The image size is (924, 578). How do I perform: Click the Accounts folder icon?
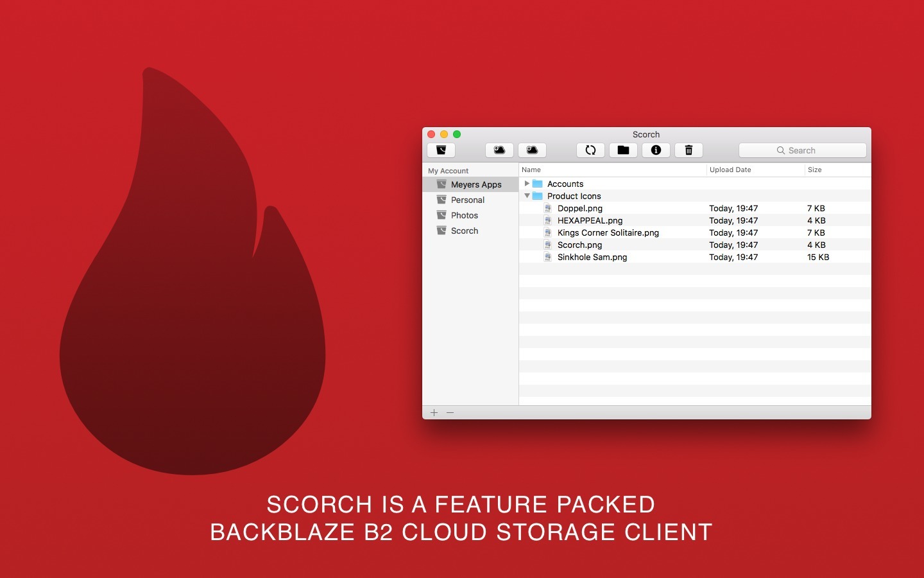click(538, 184)
